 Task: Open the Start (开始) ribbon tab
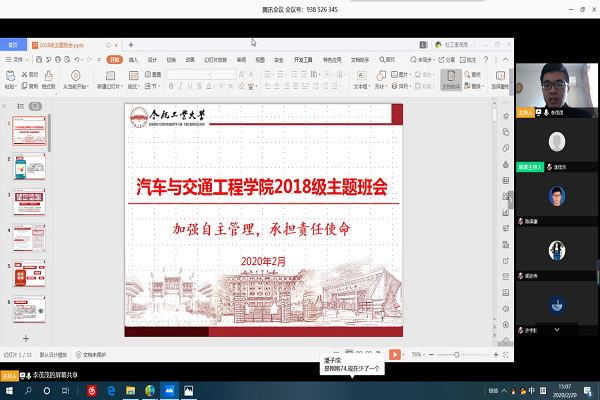pyautogui.click(x=114, y=60)
